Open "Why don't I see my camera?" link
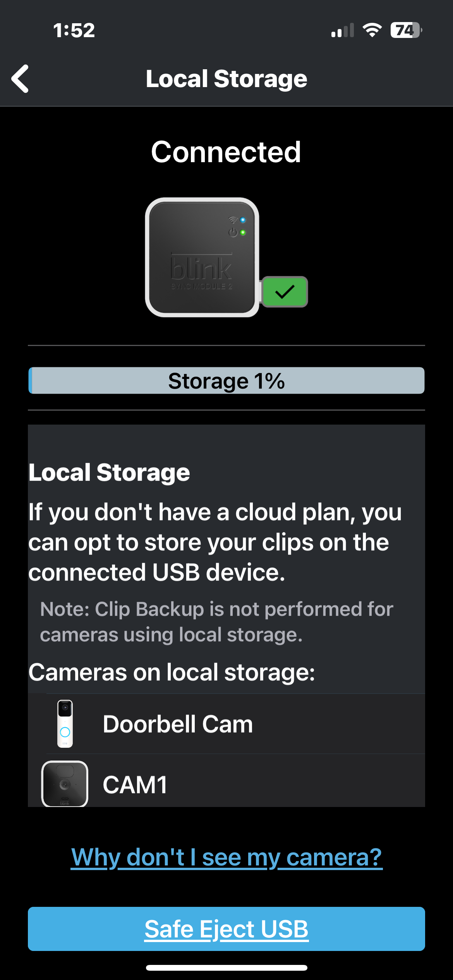 (226, 857)
